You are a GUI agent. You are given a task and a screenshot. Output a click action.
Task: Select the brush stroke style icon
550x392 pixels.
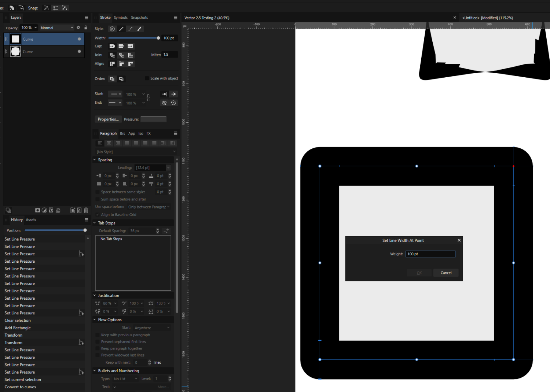tap(139, 29)
